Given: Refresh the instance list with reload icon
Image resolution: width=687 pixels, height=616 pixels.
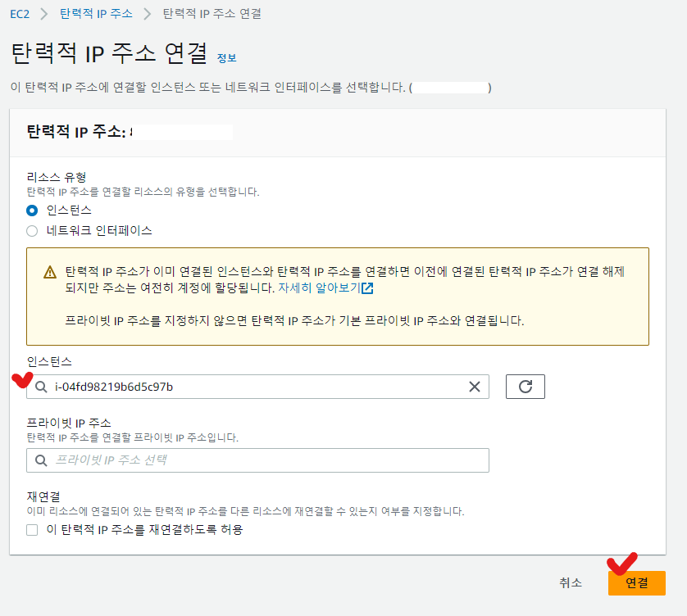Looking at the screenshot, I should (525, 387).
